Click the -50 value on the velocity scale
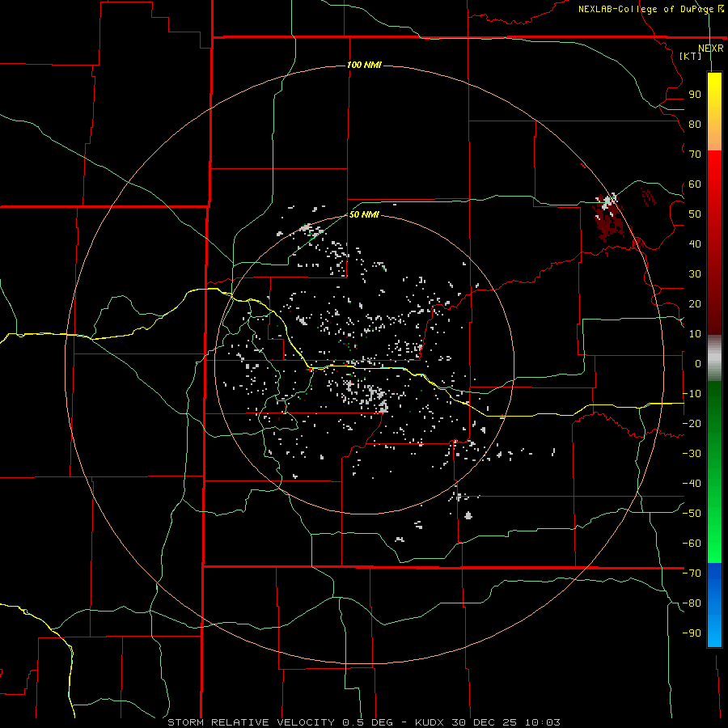The image size is (728, 728). (692, 514)
